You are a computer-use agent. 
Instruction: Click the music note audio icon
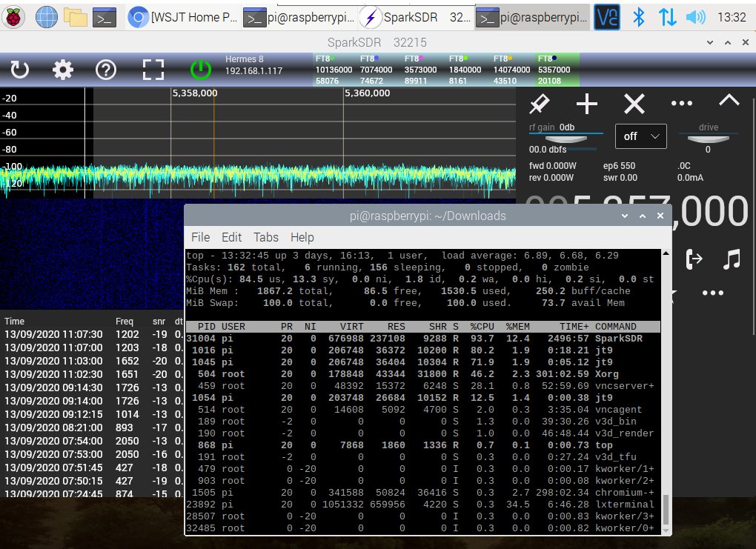(x=732, y=259)
